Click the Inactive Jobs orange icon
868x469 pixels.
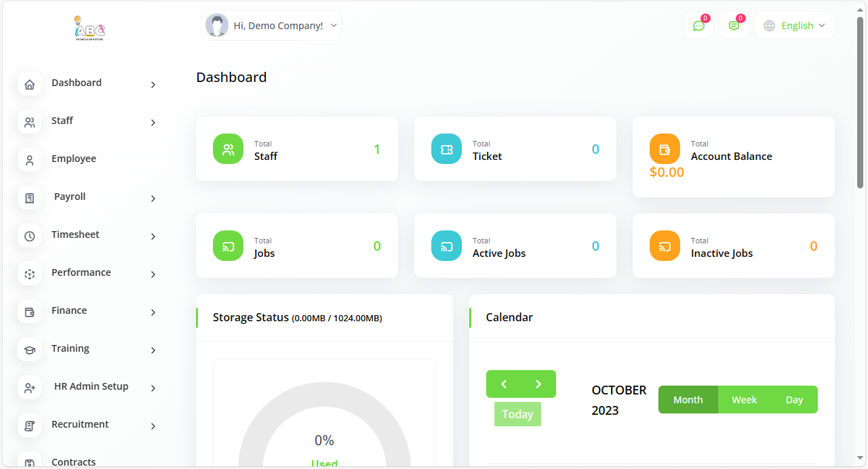(665, 246)
